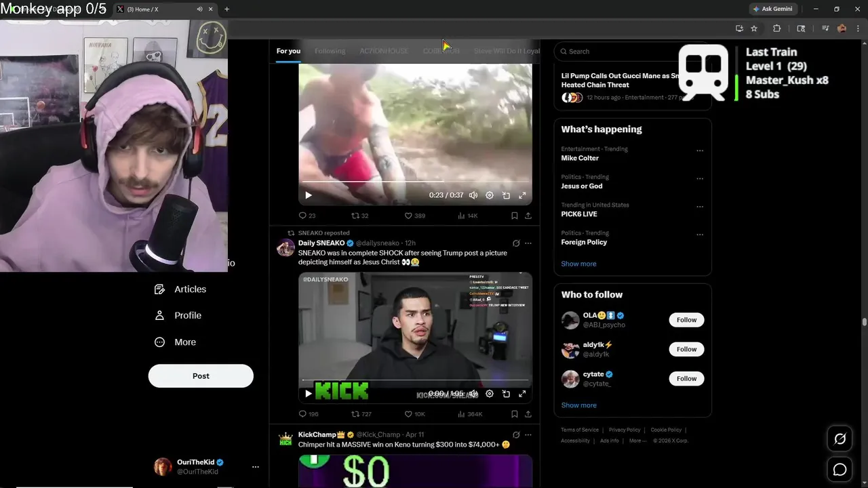Open Mike Colter trending topic
This screenshot has height=488, width=868.
pos(580,158)
